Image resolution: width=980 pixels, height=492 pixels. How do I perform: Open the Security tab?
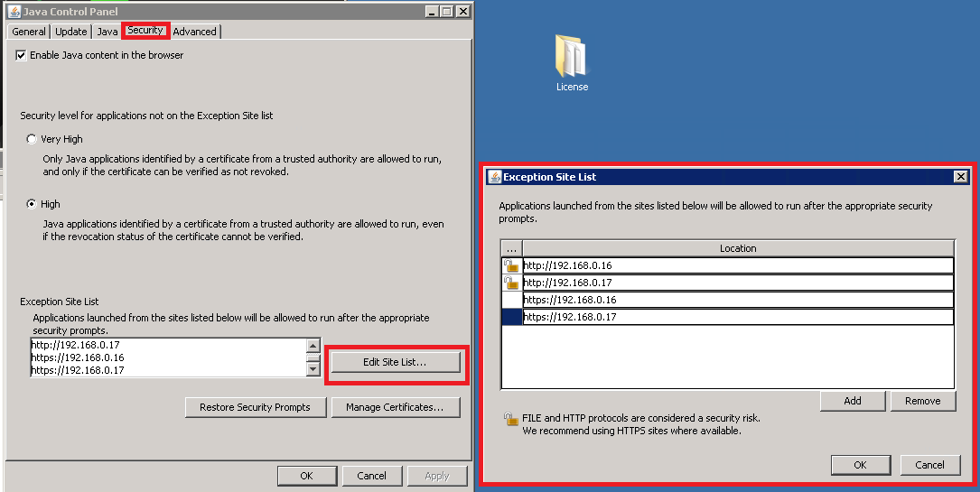click(145, 30)
